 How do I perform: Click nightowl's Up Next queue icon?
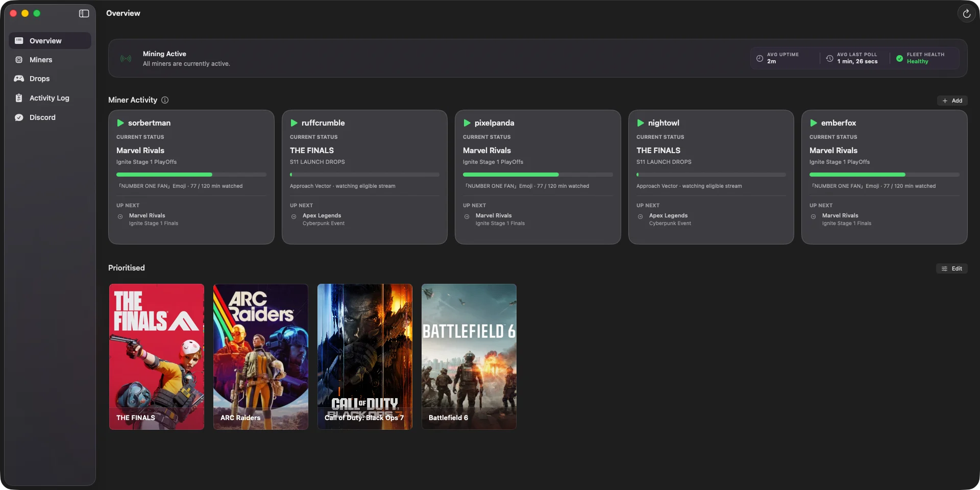pyautogui.click(x=641, y=217)
